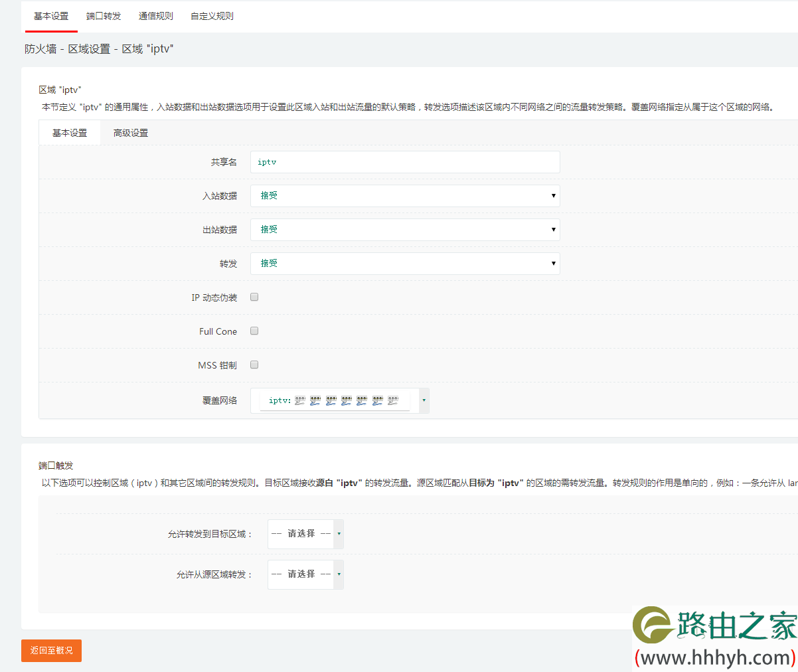The image size is (798, 672).
Task: Click the IP 动态伪装 label text
Action: (214, 297)
